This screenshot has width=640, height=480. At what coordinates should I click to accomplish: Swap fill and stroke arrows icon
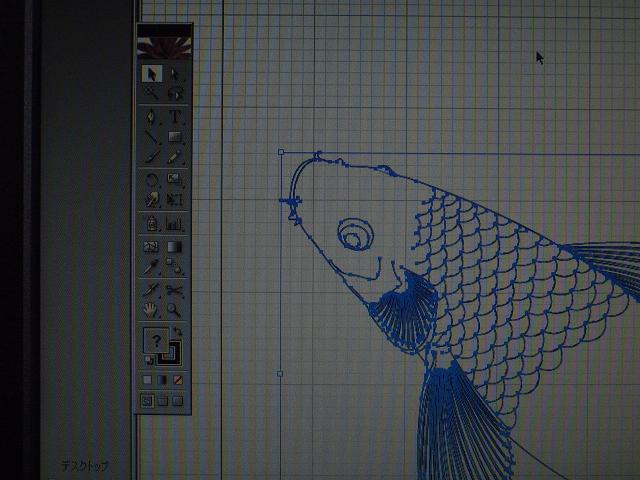(x=178, y=331)
